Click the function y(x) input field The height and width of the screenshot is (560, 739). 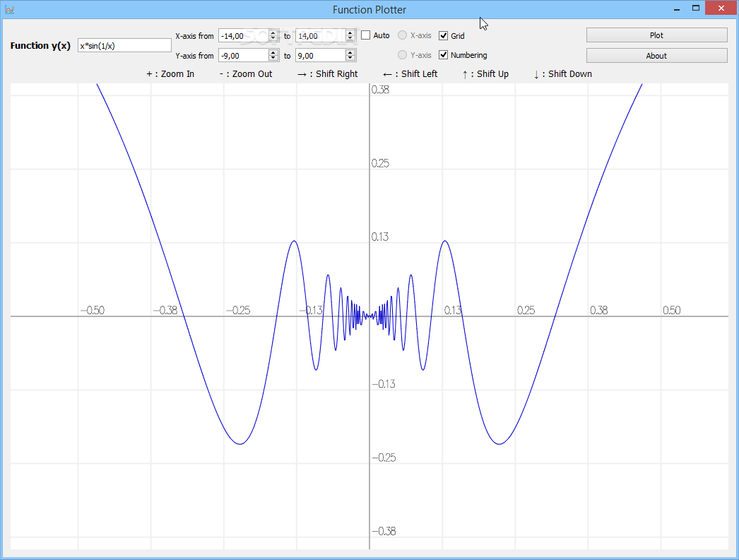124,46
